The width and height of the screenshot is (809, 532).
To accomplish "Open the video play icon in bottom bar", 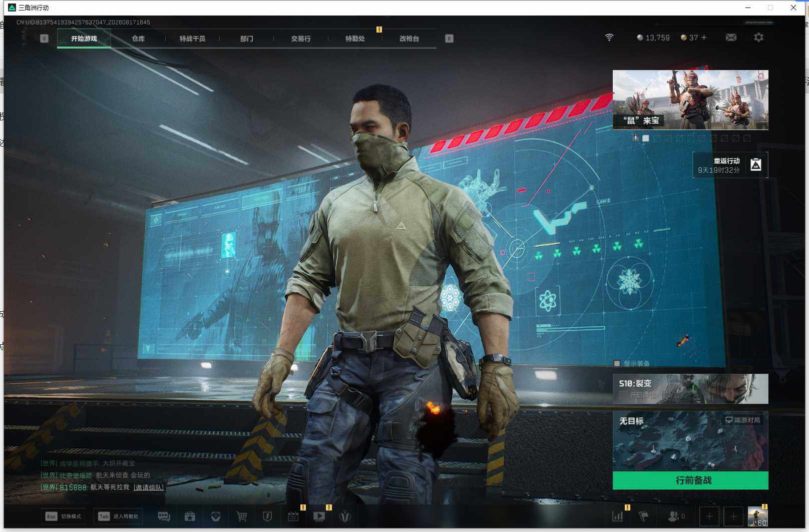I will point(319,516).
